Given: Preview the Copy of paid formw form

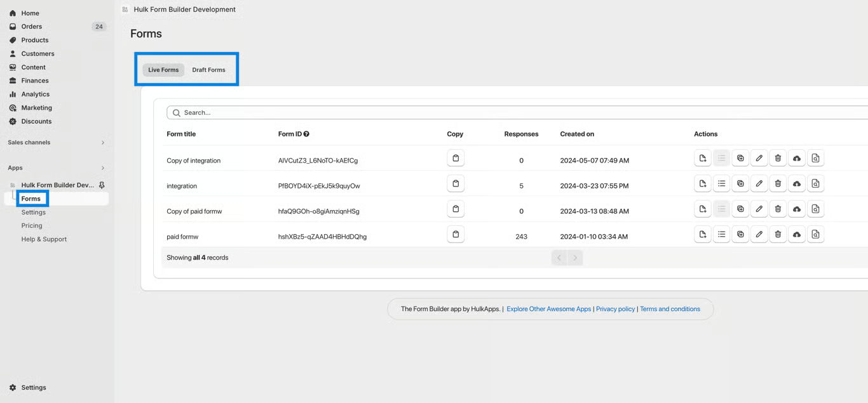Looking at the screenshot, I should [815, 209].
